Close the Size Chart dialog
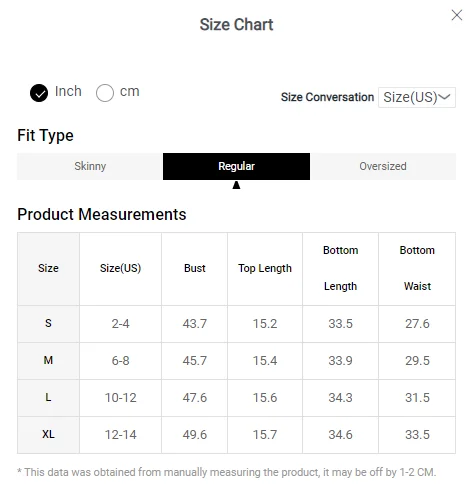 coord(456,15)
